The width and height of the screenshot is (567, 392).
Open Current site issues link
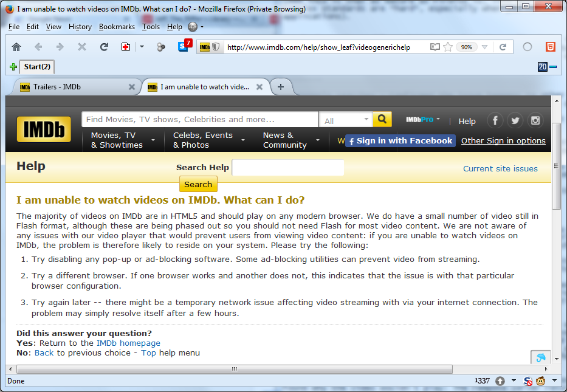(500, 168)
